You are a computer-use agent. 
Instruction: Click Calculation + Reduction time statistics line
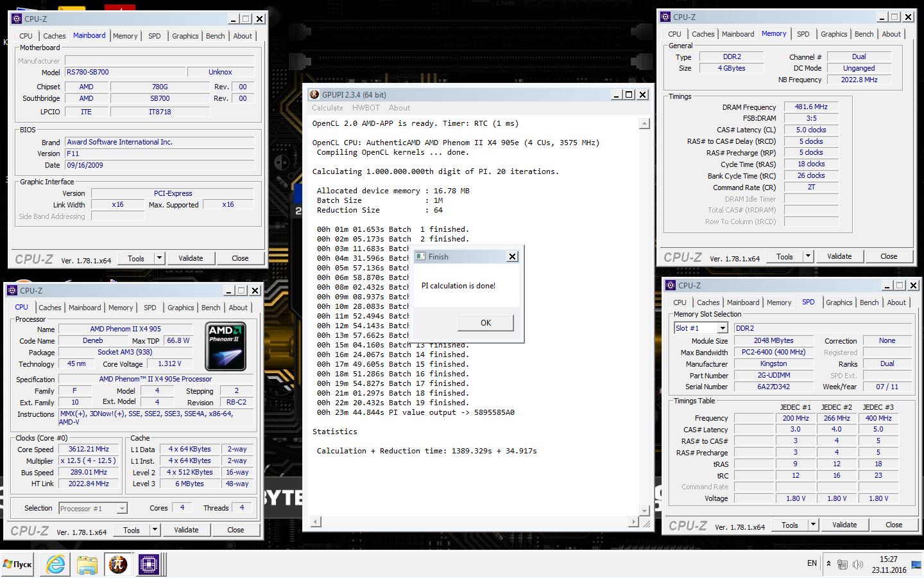click(x=427, y=451)
